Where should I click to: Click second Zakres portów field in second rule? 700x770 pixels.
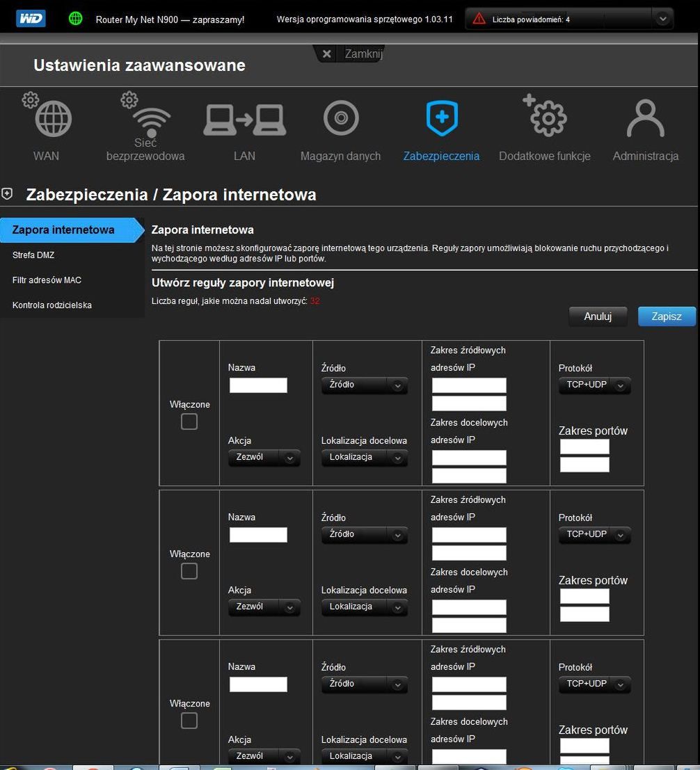pos(584,613)
